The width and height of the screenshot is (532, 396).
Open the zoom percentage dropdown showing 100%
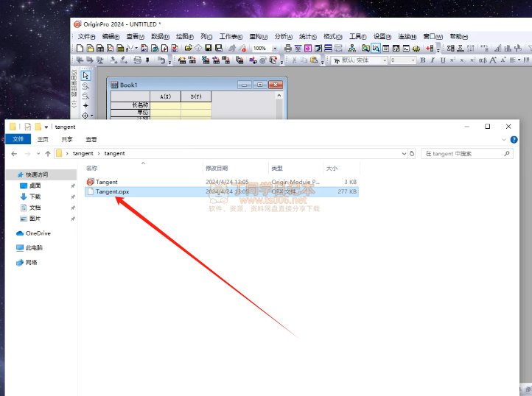click(x=276, y=48)
